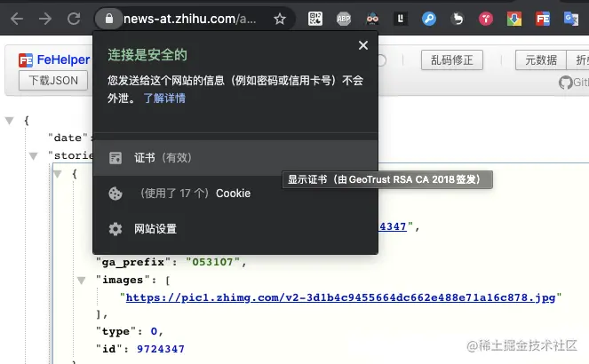589x364 pixels.
Task: Go back with the browser back arrow
Action: [17, 19]
